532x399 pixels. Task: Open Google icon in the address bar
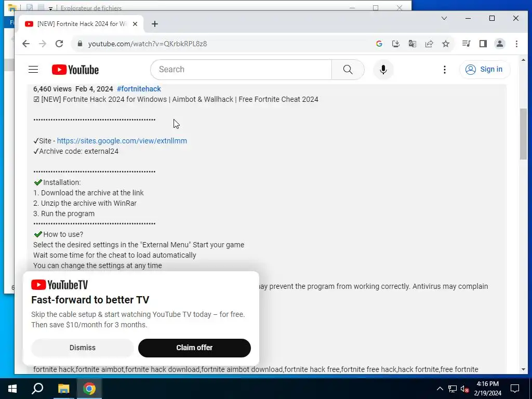pos(379,44)
